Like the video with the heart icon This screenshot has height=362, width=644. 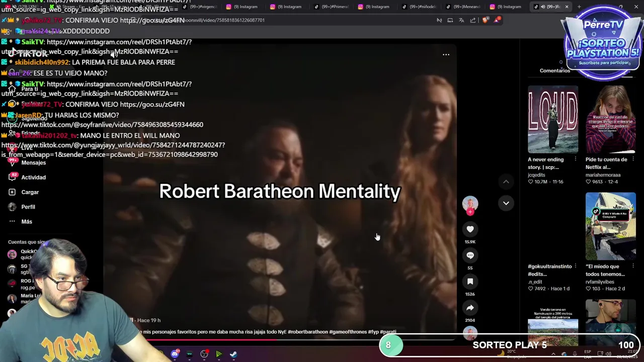click(x=470, y=229)
